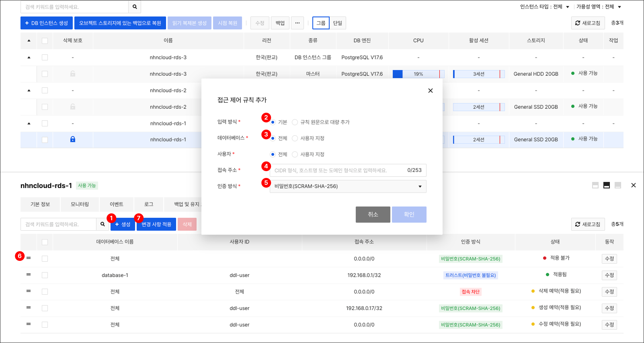The width and height of the screenshot is (644, 343).
Task: Open the more actions ellipsis button
Action: click(297, 23)
